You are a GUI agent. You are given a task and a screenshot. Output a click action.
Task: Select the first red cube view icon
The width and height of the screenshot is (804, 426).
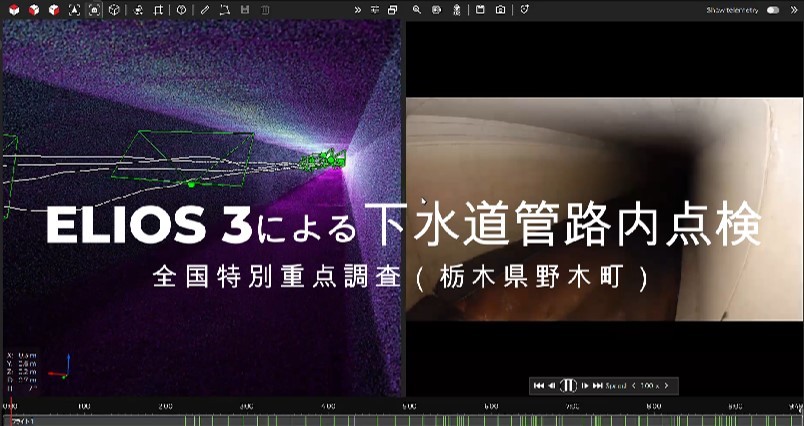click(x=14, y=10)
